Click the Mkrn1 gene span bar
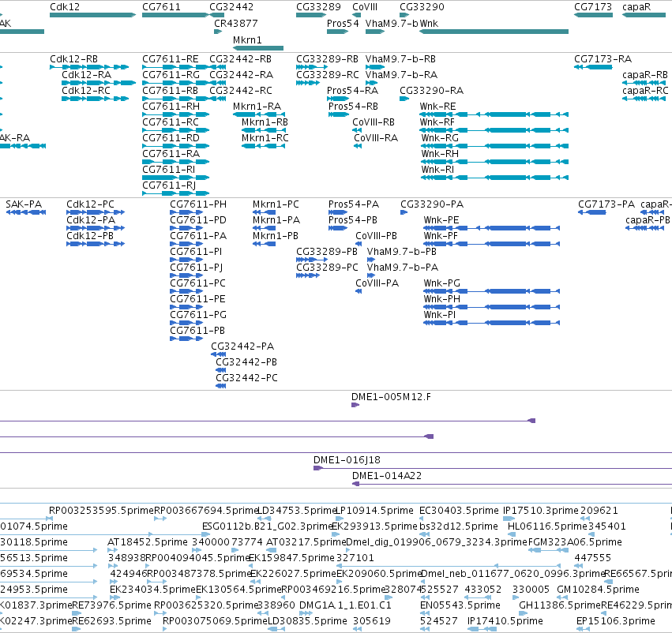672x633 pixels. point(258,48)
